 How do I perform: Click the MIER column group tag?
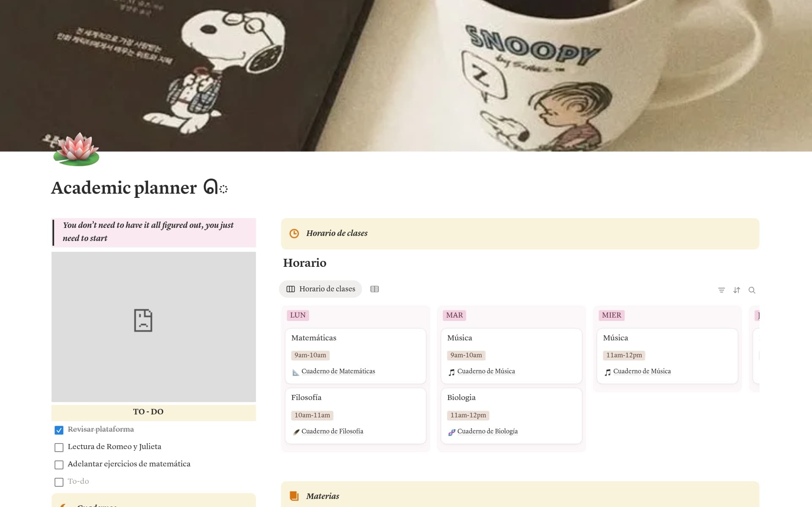click(612, 315)
